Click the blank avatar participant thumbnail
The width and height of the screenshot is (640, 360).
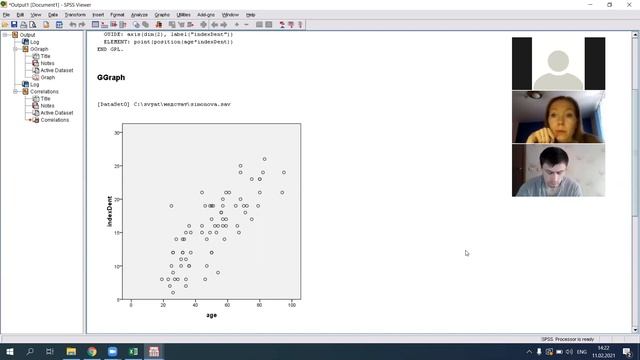pyautogui.click(x=558, y=64)
